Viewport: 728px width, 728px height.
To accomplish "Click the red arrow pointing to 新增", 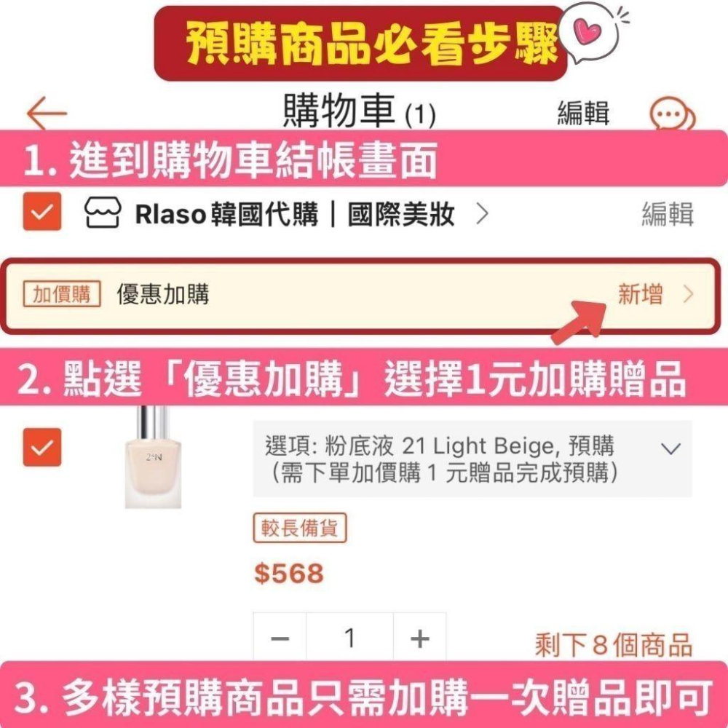I will [x=579, y=322].
